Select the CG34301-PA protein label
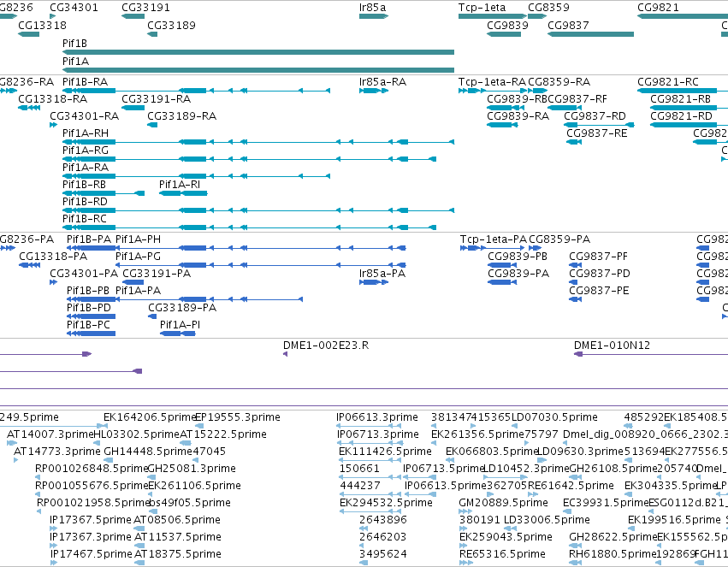The width and height of the screenshot is (728, 567). tap(84, 274)
